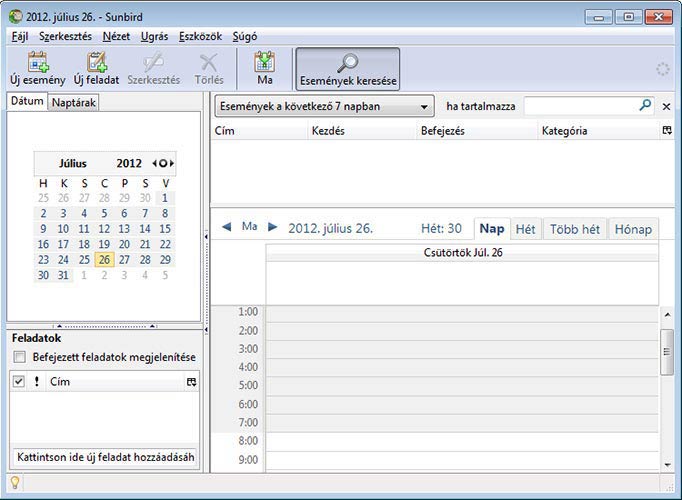Go to previous month in mini calendar
Screen dimensions: 682x500
click(154, 163)
